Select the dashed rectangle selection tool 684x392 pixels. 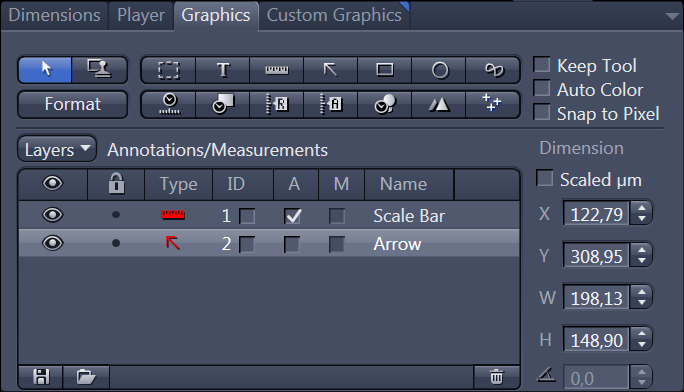[x=169, y=70]
